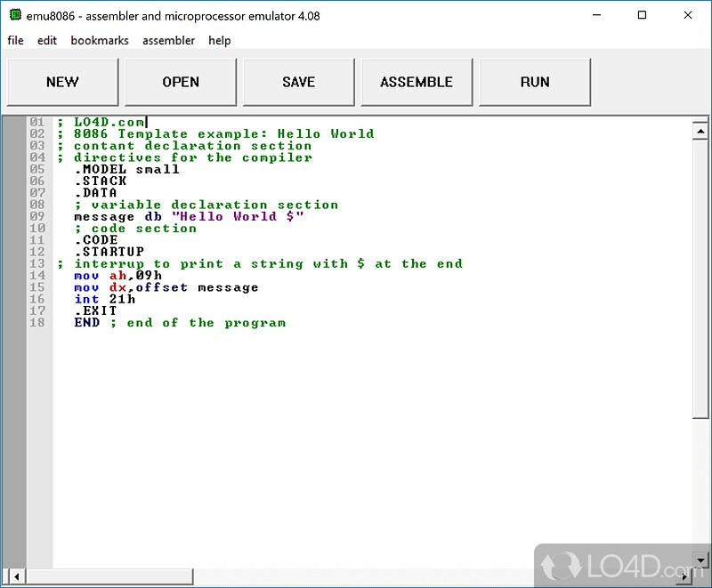The image size is (712, 588).
Task: Click the emu8086 chip icon in title bar
Action: tap(15, 15)
